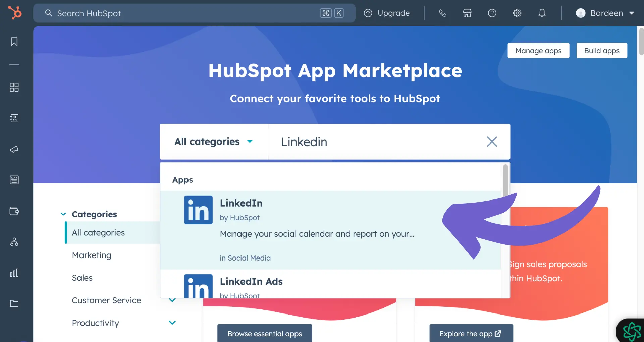Select the Sales category
Viewport: 644px width, 342px height.
click(x=82, y=278)
